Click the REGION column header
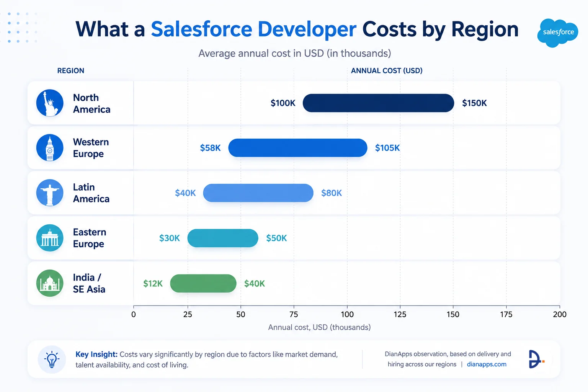Image resolution: width=588 pixels, height=392 pixels. 71,71
